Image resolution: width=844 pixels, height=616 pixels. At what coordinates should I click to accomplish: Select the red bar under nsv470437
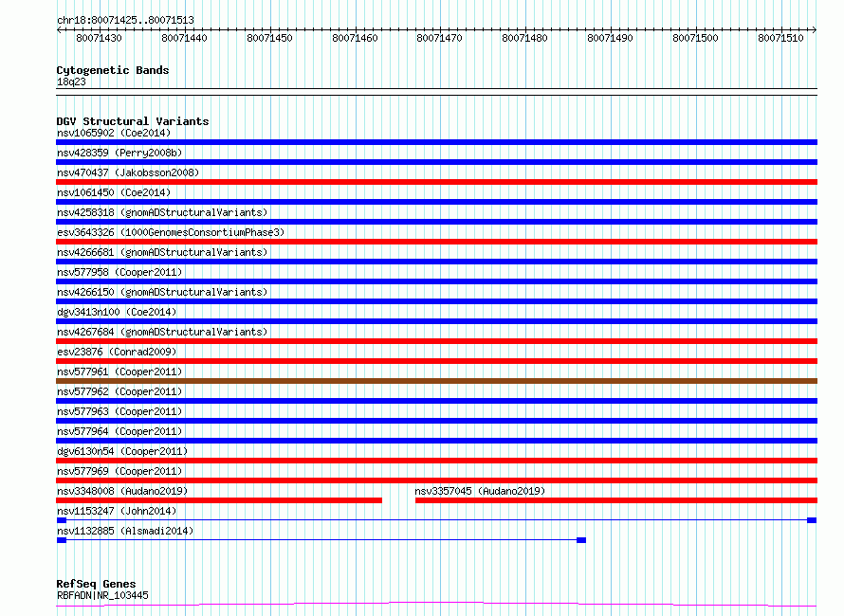(436, 182)
